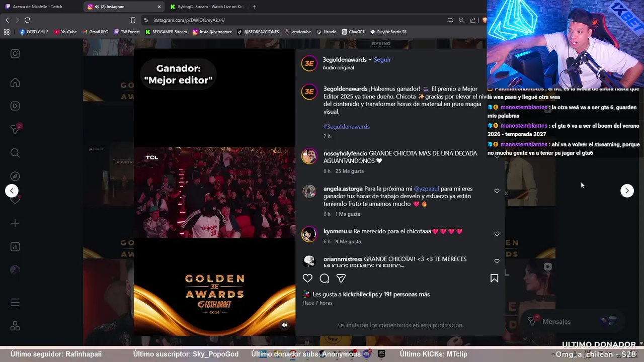Open the Listado bookmark

327,32
